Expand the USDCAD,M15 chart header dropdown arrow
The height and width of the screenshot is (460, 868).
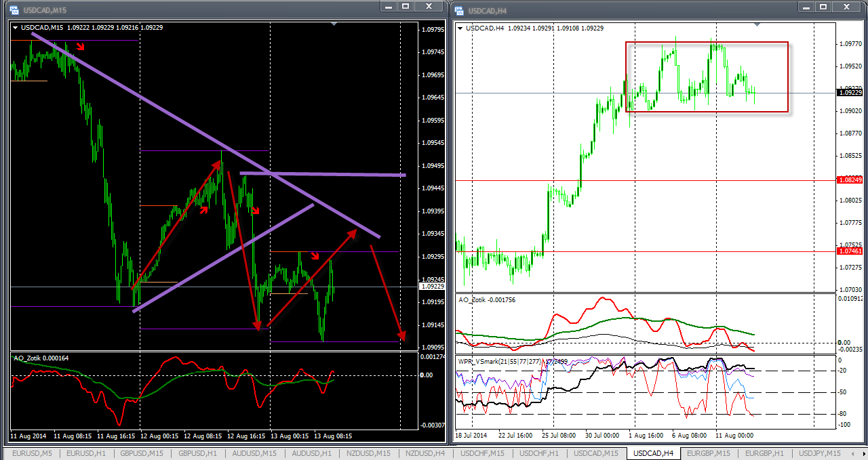click(x=16, y=28)
